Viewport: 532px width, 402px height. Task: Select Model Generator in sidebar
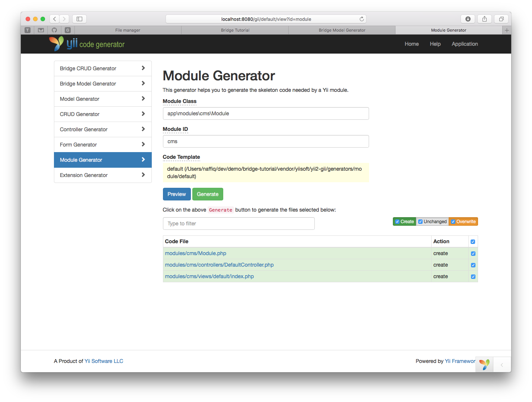[x=103, y=99]
